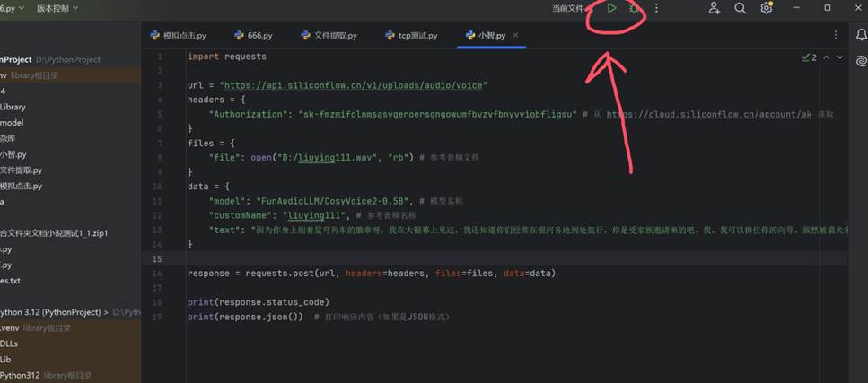Screen dimensions: 868x383
Task: Select 文件提取.py in the project tree
Action: [21, 170]
